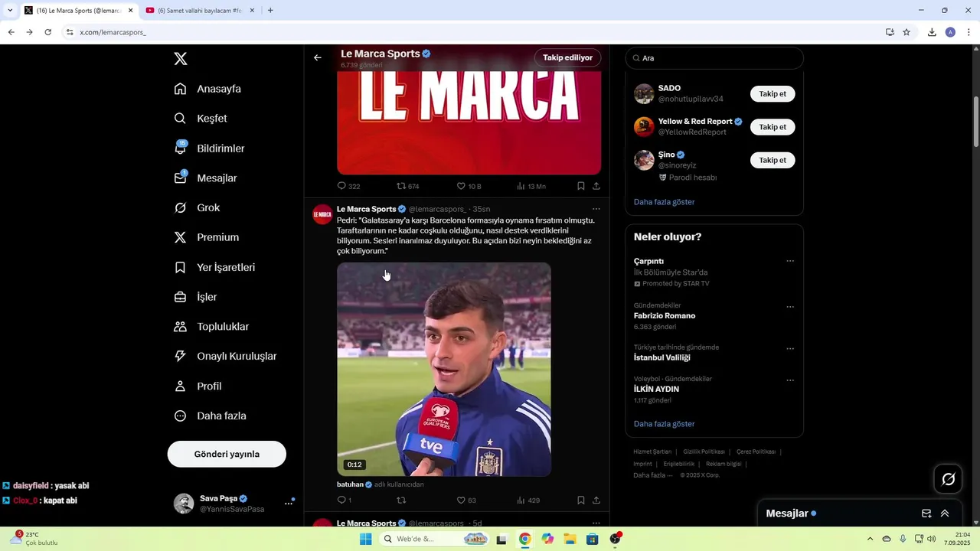Click the Ara search field
This screenshot has width=980, height=551.
[714, 58]
